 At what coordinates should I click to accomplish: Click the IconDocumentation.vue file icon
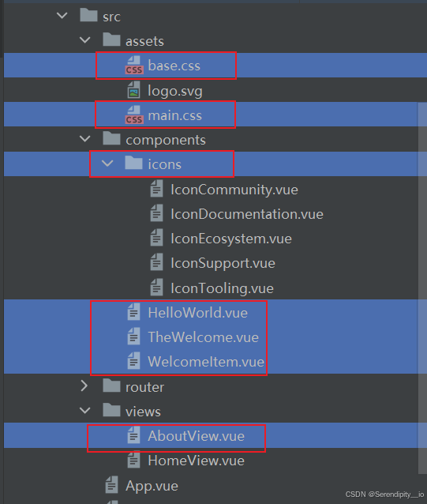[156, 213]
